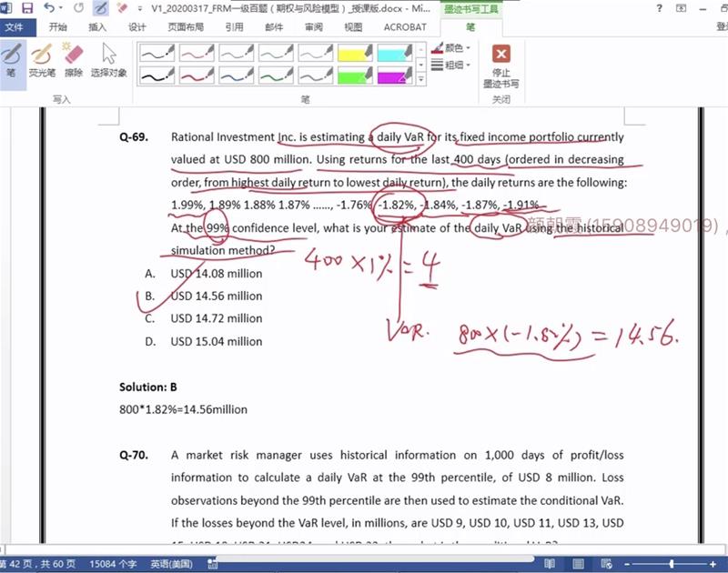This screenshot has height=573, width=728.
Task: Select the cyan highlighter swatch
Action: (x=395, y=53)
